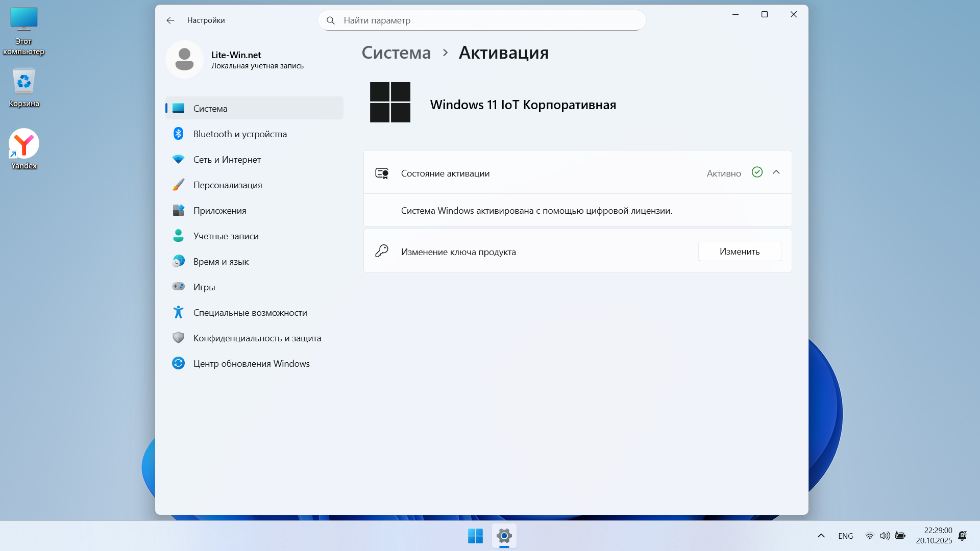Collapse the Состояние активации section chevron

click(776, 172)
